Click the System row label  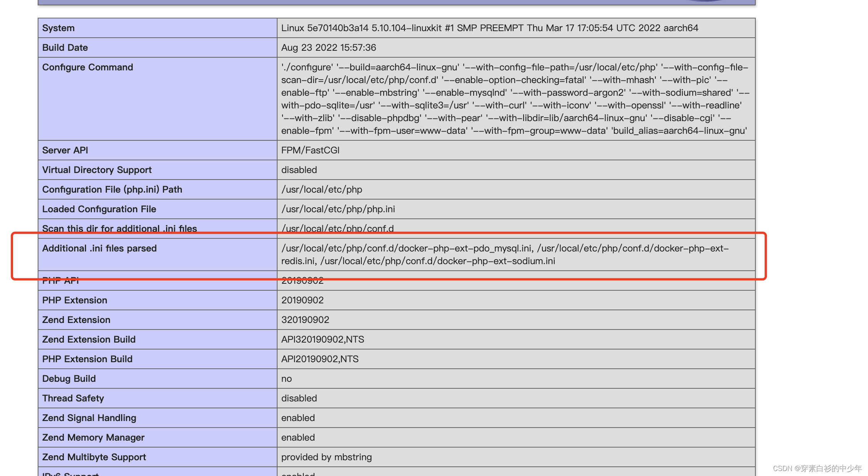[58, 28]
